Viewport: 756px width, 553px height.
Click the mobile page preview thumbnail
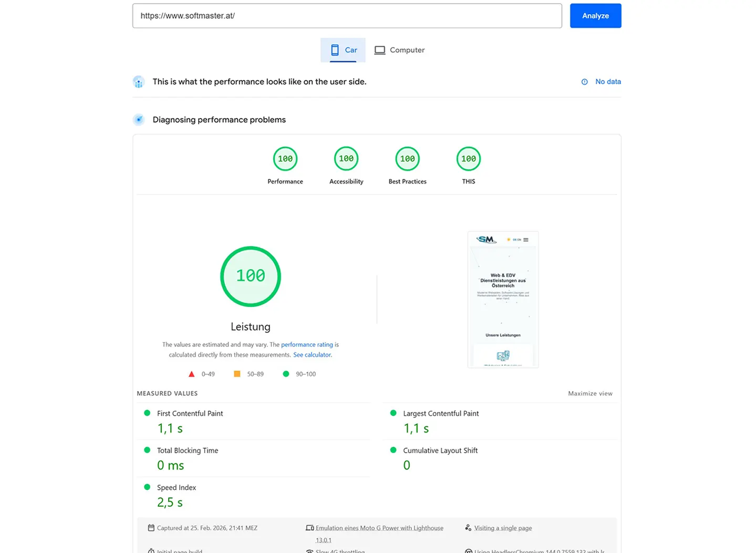coord(502,299)
